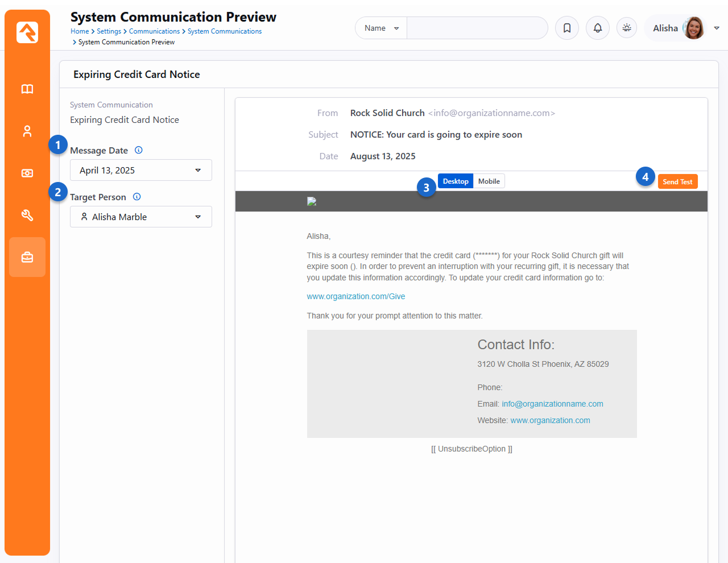Open the briefcase admin icon in sidebar
The height and width of the screenshot is (563, 728).
[27, 258]
